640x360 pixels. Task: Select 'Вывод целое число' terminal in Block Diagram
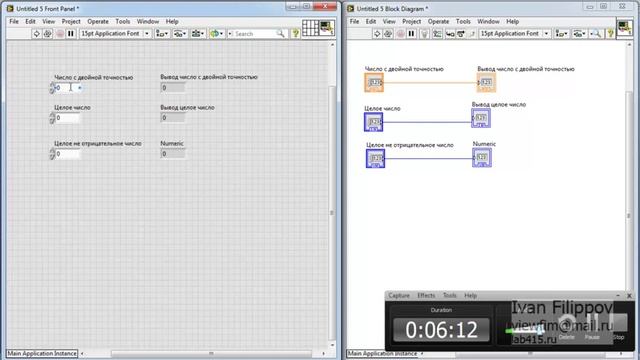(x=481, y=118)
